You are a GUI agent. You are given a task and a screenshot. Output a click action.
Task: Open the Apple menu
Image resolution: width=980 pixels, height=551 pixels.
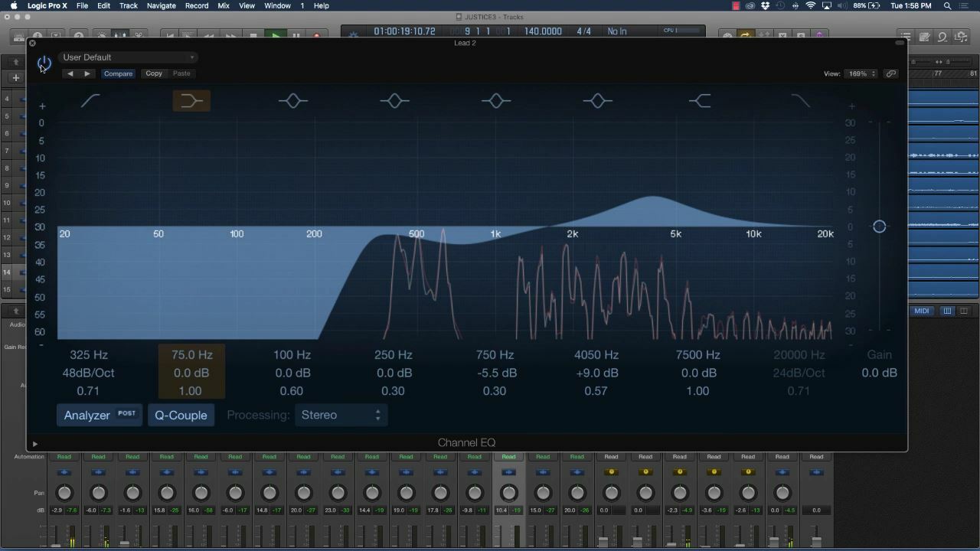pyautogui.click(x=13, y=5)
